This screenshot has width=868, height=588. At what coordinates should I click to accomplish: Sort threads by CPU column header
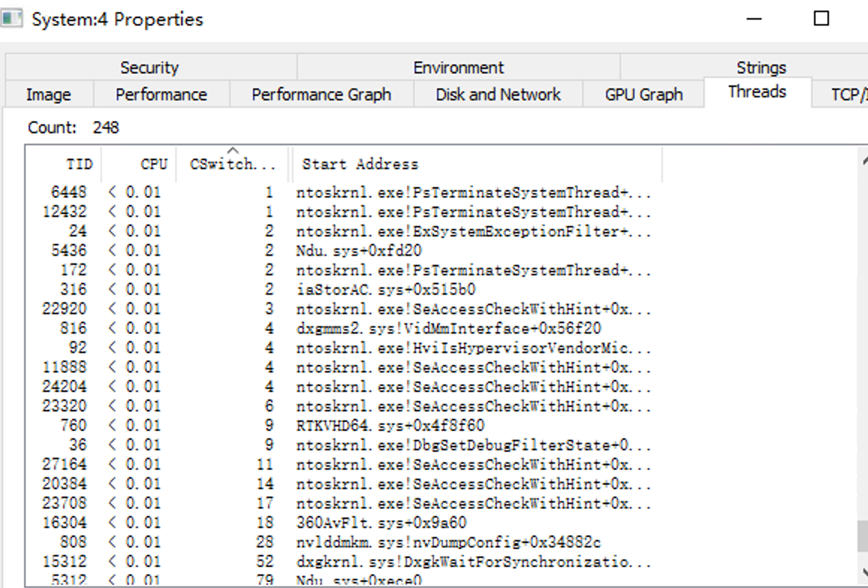(x=139, y=165)
